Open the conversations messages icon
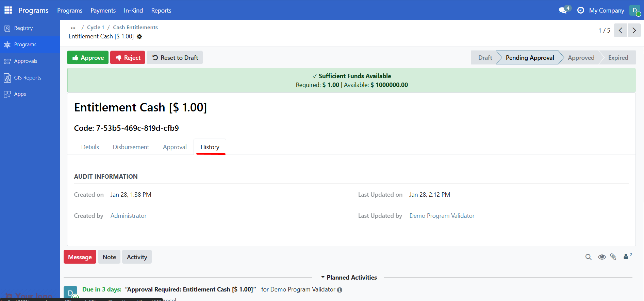This screenshot has height=301, width=644. point(563,10)
